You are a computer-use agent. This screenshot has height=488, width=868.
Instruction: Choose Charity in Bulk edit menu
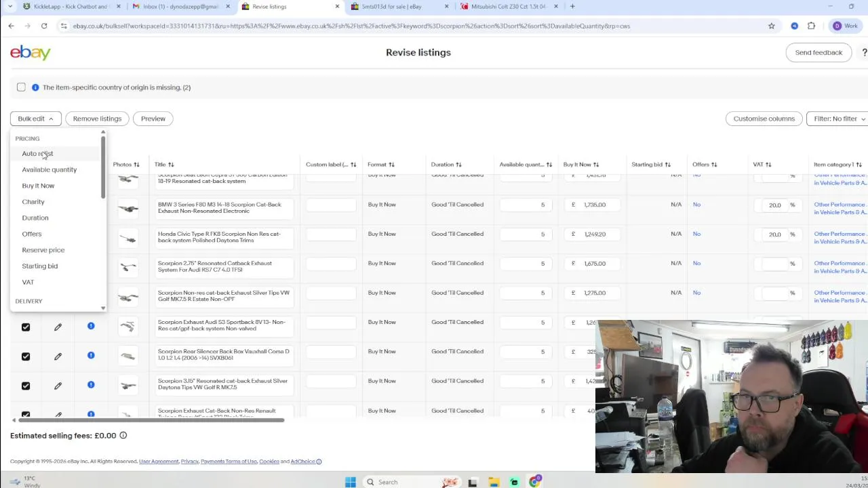(x=33, y=202)
